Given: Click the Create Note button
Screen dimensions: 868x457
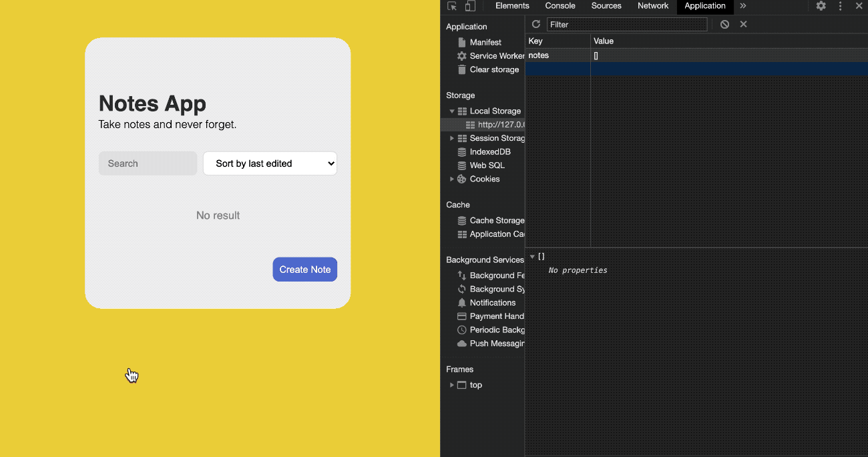Looking at the screenshot, I should 304,270.
